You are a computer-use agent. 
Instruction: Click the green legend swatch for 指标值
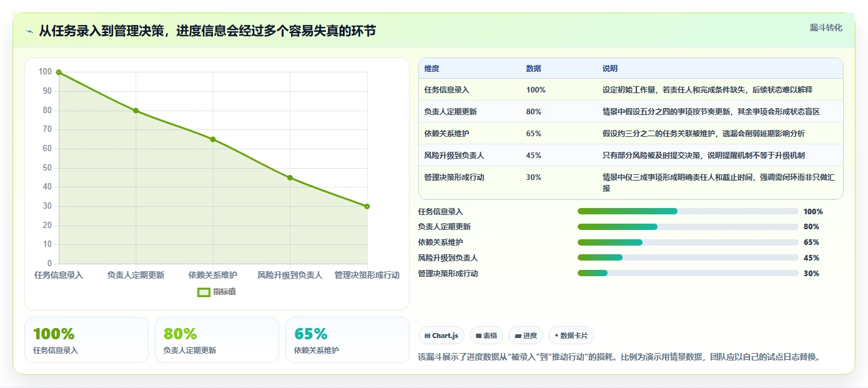(x=204, y=292)
